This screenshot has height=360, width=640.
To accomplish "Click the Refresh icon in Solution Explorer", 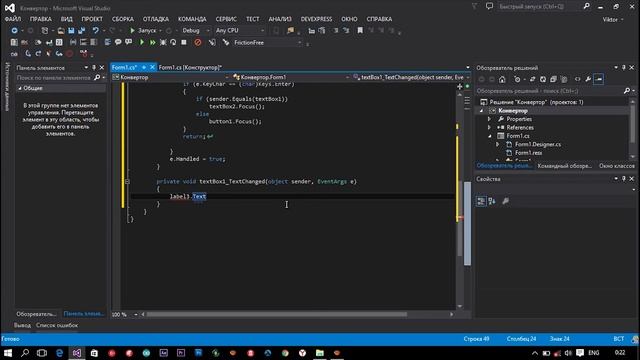I will pos(543,79).
